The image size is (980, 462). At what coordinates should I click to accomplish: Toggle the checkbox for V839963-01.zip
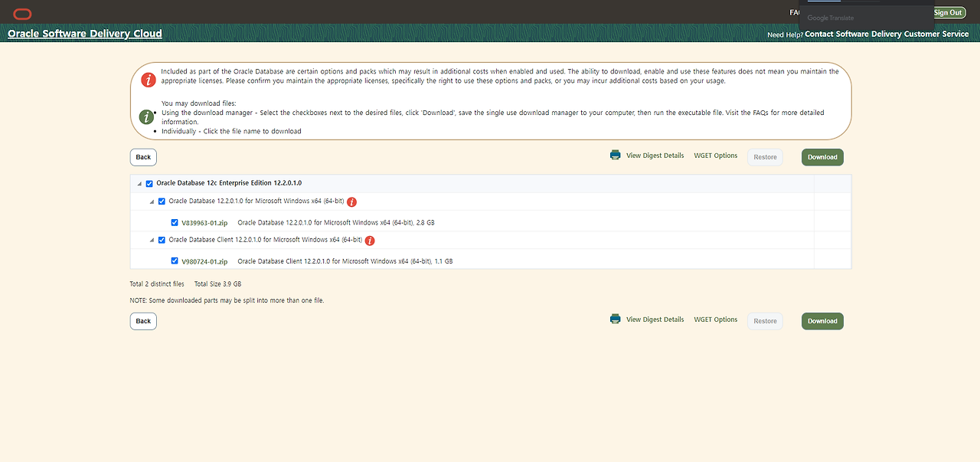[x=175, y=222]
